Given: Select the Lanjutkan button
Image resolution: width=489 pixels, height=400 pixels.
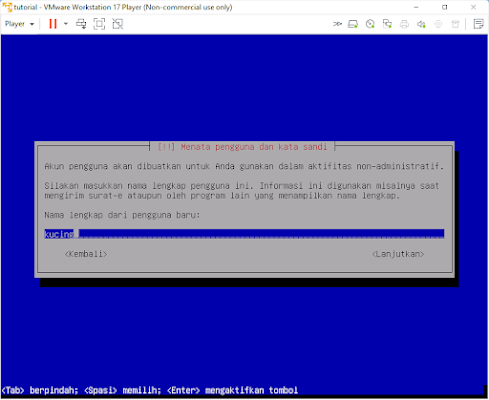Looking at the screenshot, I should click(398, 254).
